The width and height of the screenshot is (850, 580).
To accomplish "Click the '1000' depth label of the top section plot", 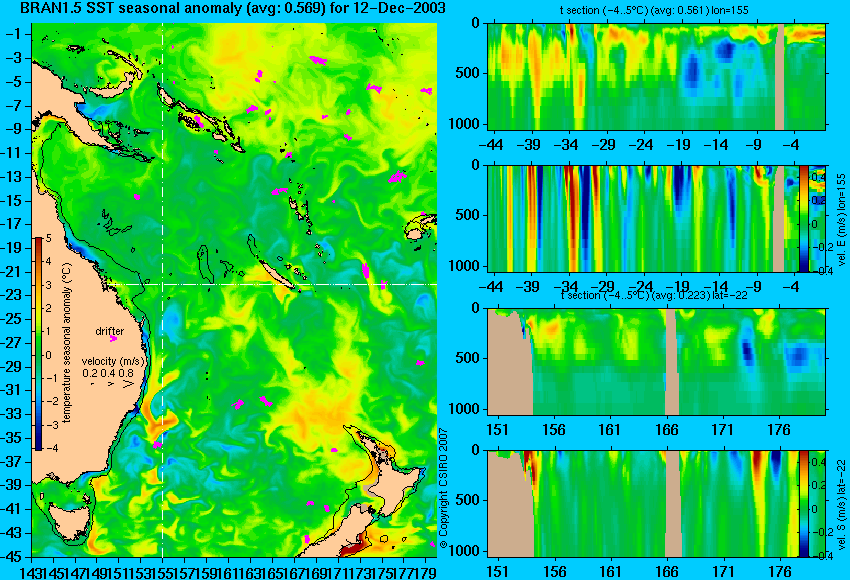I will (x=464, y=124).
